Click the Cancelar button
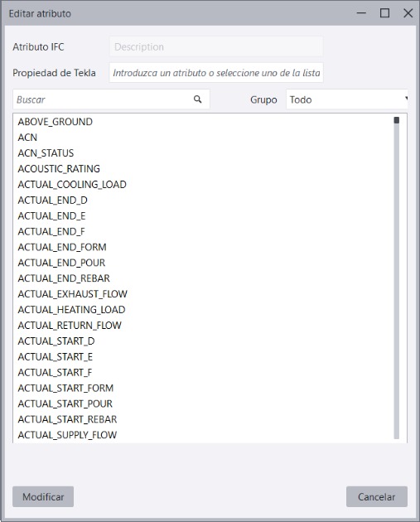The width and height of the screenshot is (420, 522). point(377,496)
